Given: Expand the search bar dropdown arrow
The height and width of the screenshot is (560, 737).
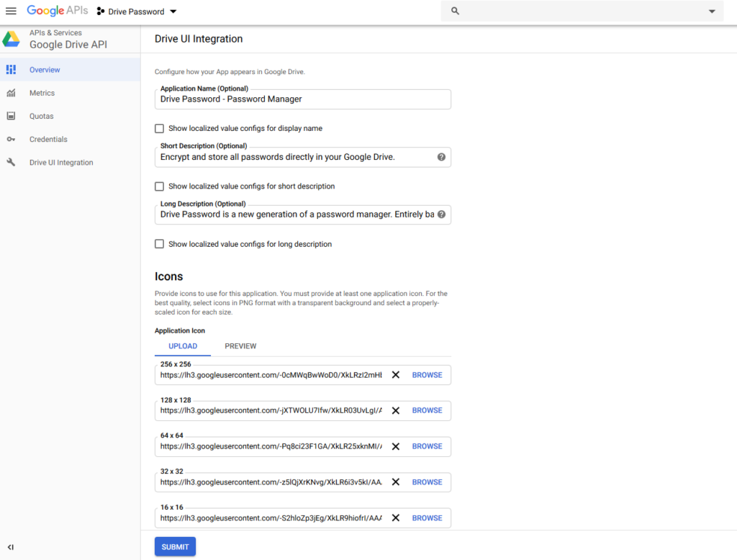Looking at the screenshot, I should pos(712,12).
